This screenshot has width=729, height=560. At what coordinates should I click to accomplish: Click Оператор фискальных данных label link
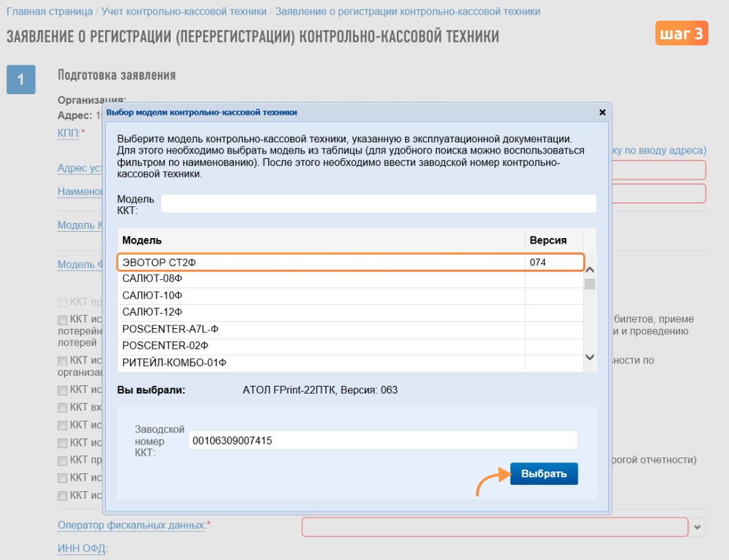click(x=132, y=525)
